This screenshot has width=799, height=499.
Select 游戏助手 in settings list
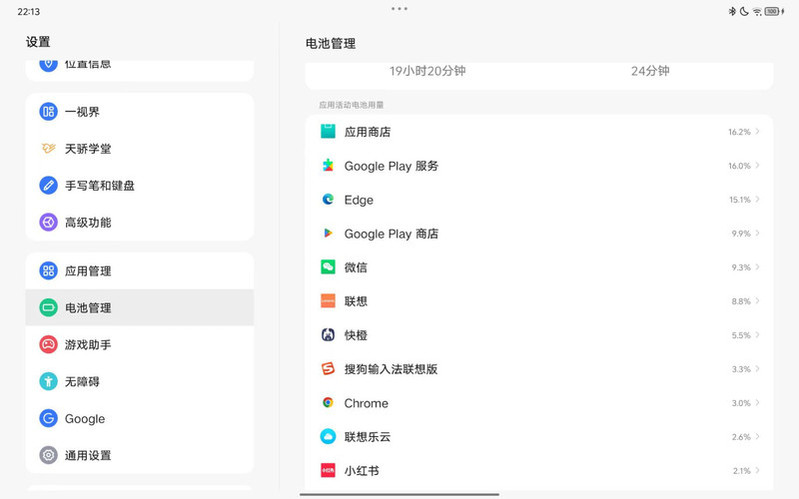coord(140,345)
